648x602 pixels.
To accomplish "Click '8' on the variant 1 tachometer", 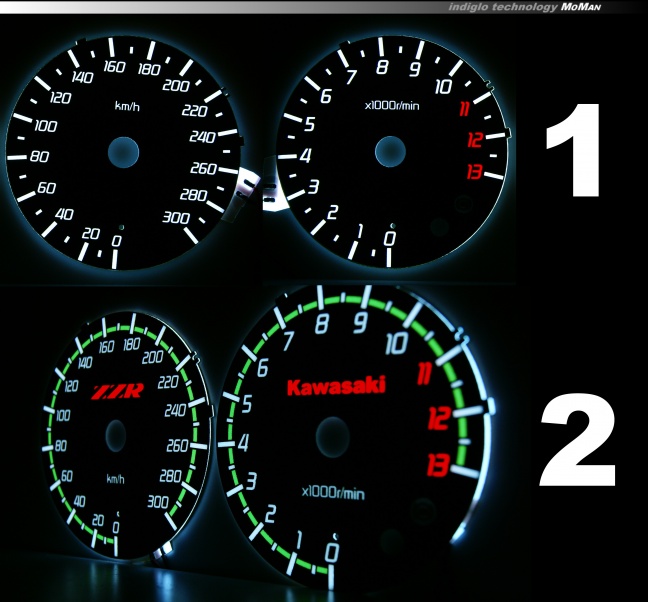I will [382, 67].
